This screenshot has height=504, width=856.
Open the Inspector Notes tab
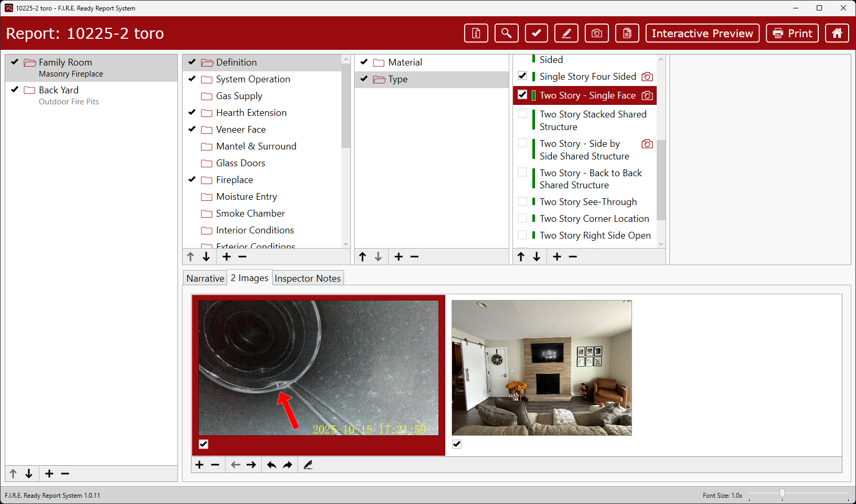click(x=307, y=278)
